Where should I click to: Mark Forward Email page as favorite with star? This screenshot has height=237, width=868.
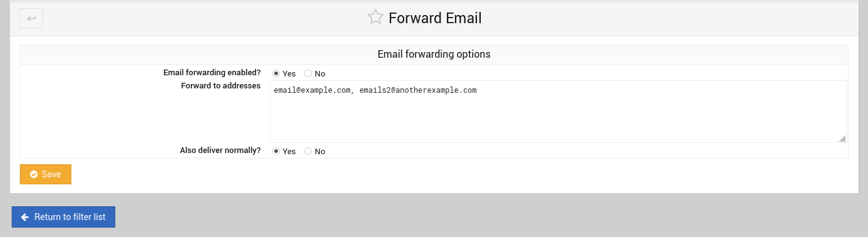point(375,18)
